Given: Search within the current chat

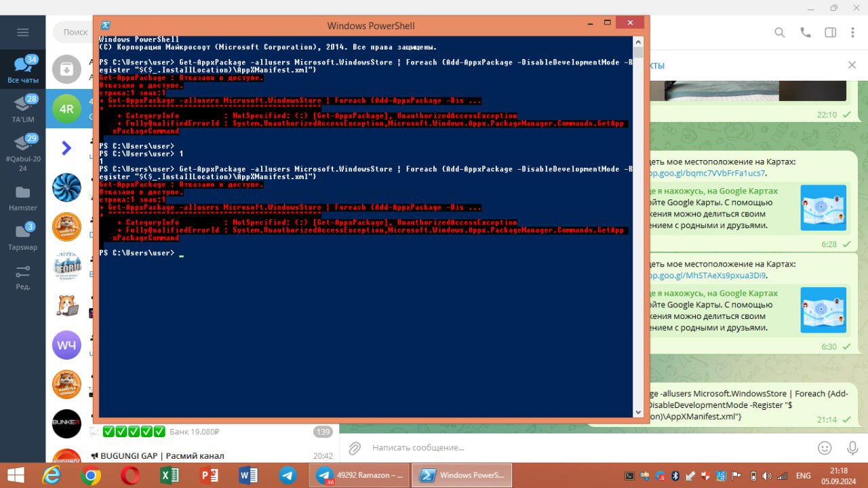Looking at the screenshot, I should pyautogui.click(x=780, y=33).
